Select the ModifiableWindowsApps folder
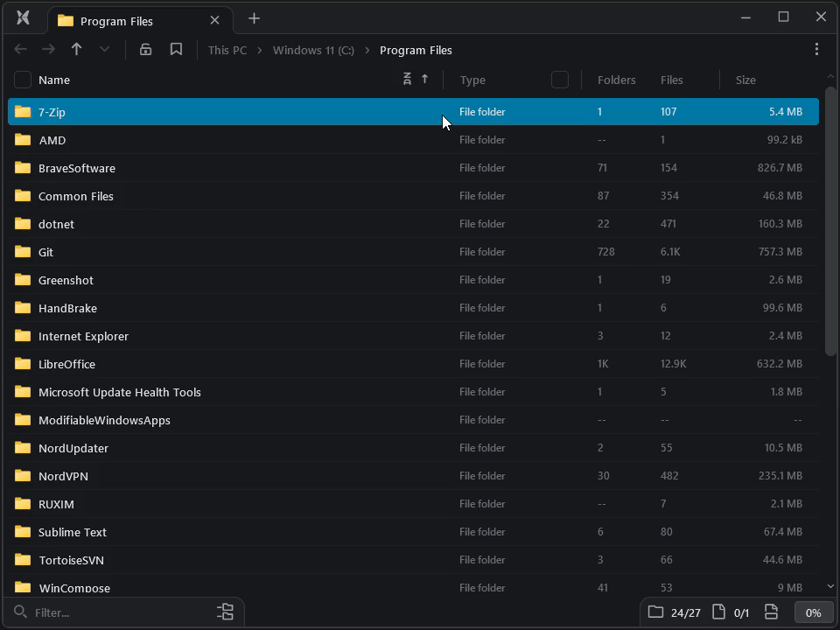 click(413, 420)
